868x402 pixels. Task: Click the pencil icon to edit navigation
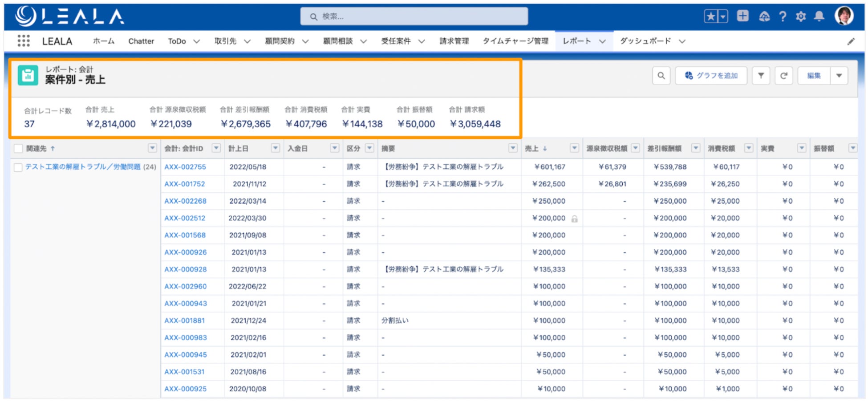[x=851, y=41]
